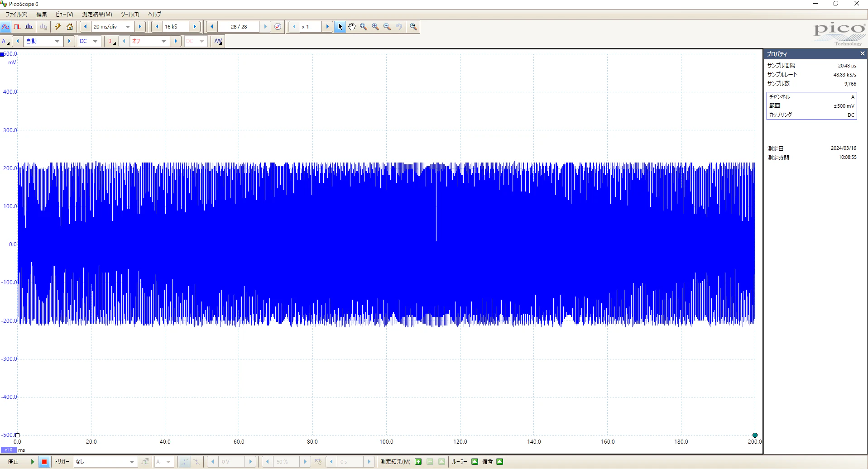Open Channel B options button
Screen dimensions: 868x469
(x=111, y=41)
